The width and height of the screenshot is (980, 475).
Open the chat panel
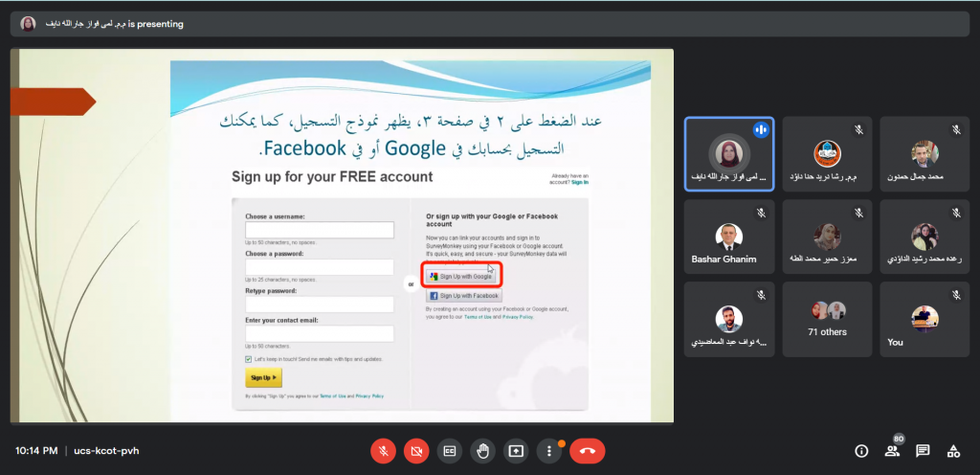(923, 450)
